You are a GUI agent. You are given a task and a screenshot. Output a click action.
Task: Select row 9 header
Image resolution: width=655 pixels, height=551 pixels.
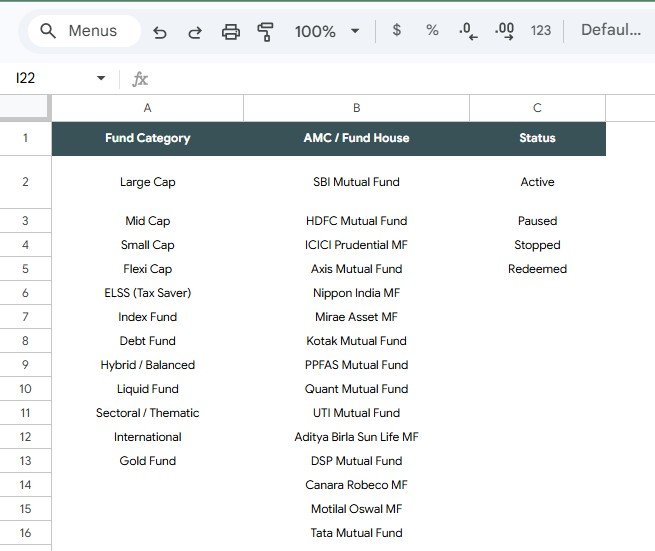pyautogui.click(x=25, y=365)
